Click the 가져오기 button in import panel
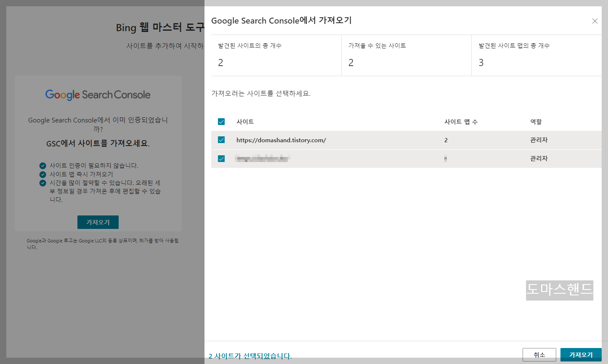Screen dimensions: 608x364 tap(581, 355)
